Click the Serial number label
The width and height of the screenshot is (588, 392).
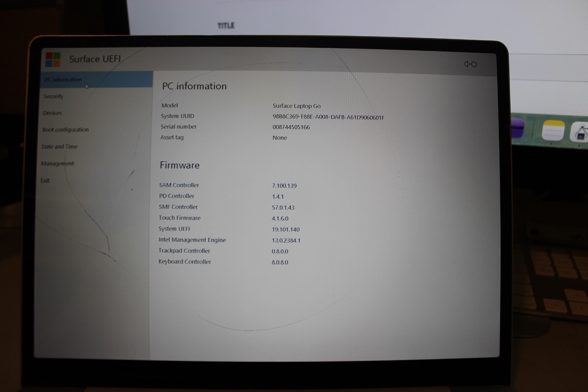pos(179,126)
